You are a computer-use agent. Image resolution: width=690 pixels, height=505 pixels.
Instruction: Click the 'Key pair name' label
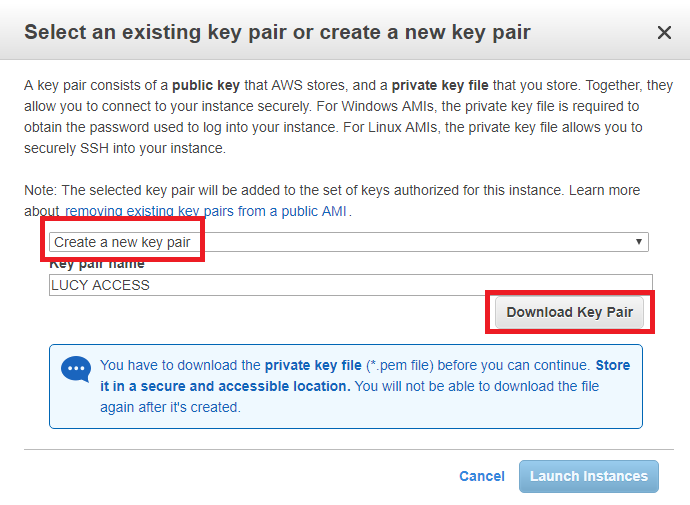[x=97, y=263]
